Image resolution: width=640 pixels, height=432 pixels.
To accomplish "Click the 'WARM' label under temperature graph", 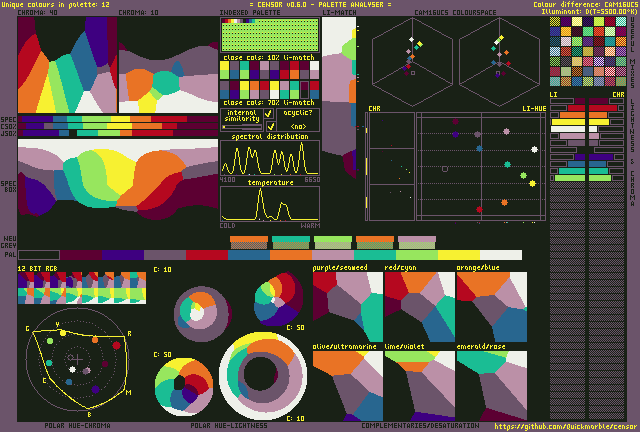I will click(310, 225).
